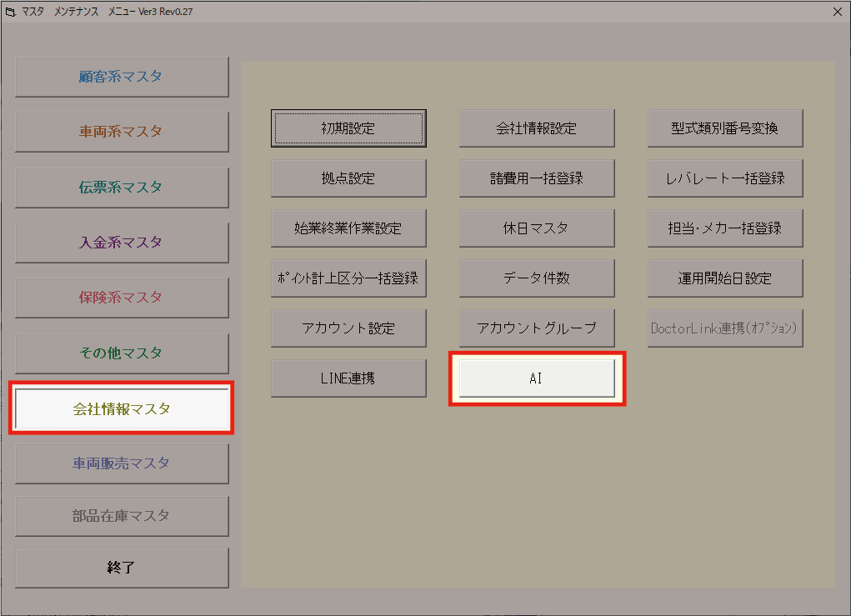Select 保険系マスタ menu
851x616 pixels.
tap(122, 298)
